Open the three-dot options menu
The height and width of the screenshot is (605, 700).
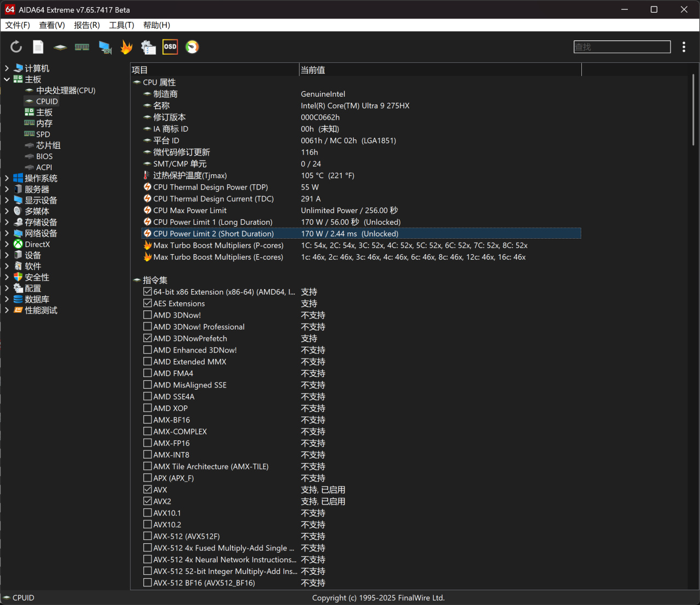point(684,47)
